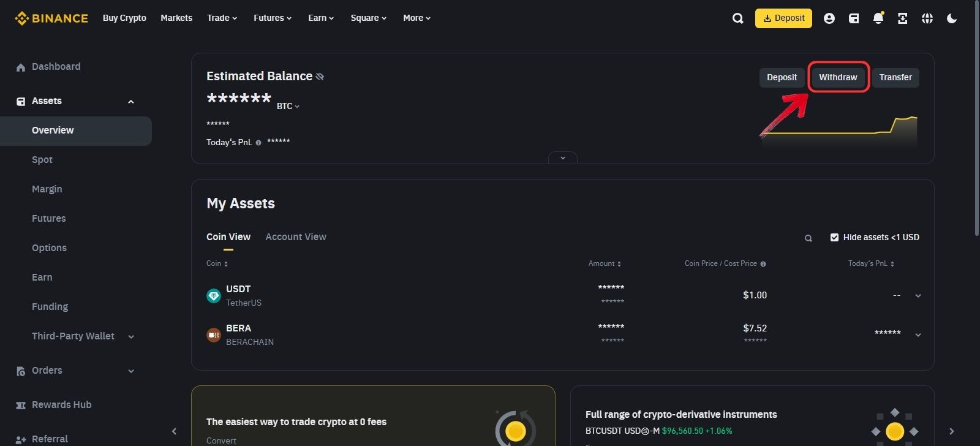Viewport: 980px width, 446px height.
Task: Sort by Today's PnL column
Action: click(871, 263)
